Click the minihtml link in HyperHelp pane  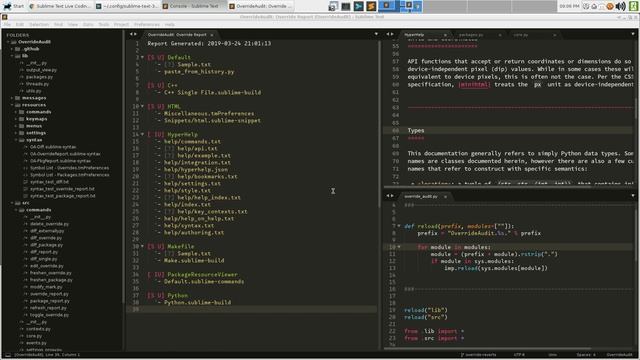pyautogui.click(x=473, y=84)
